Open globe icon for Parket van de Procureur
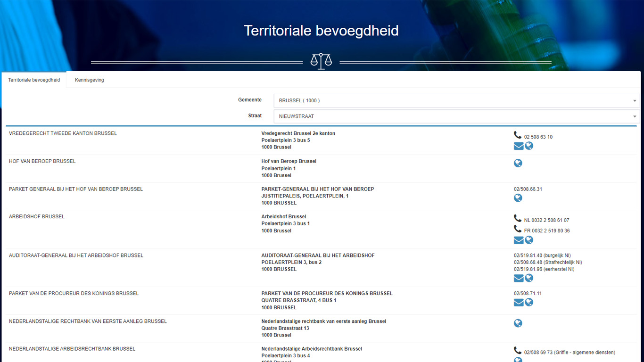The image size is (644, 362). (529, 303)
